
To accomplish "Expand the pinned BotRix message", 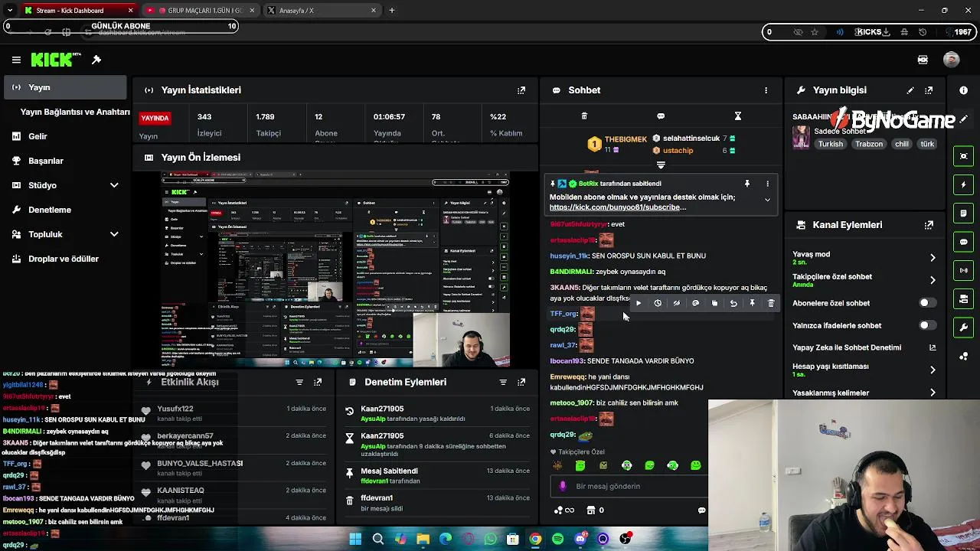I will [x=767, y=200].
